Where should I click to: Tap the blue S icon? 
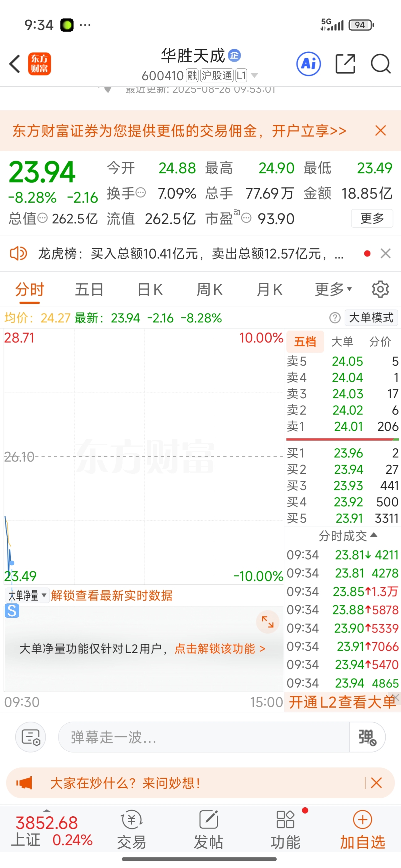[x=12, y=611]
